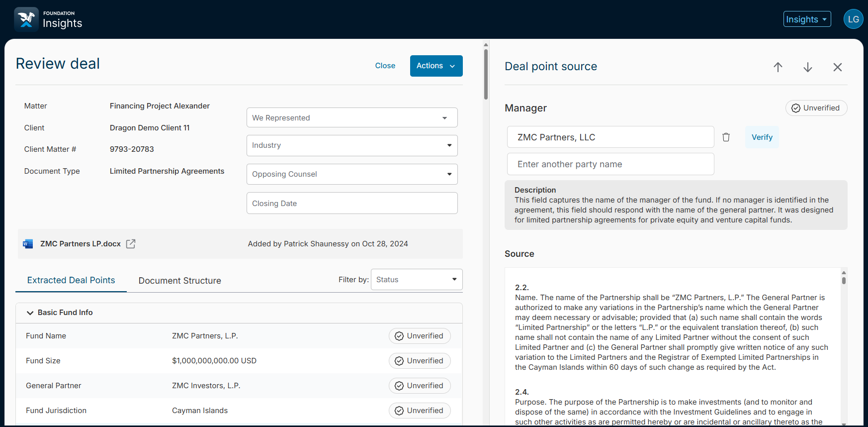Click the Foundation Insights logo icon
Viewport: 868px width, 427px height.
[x=26, y=19]
